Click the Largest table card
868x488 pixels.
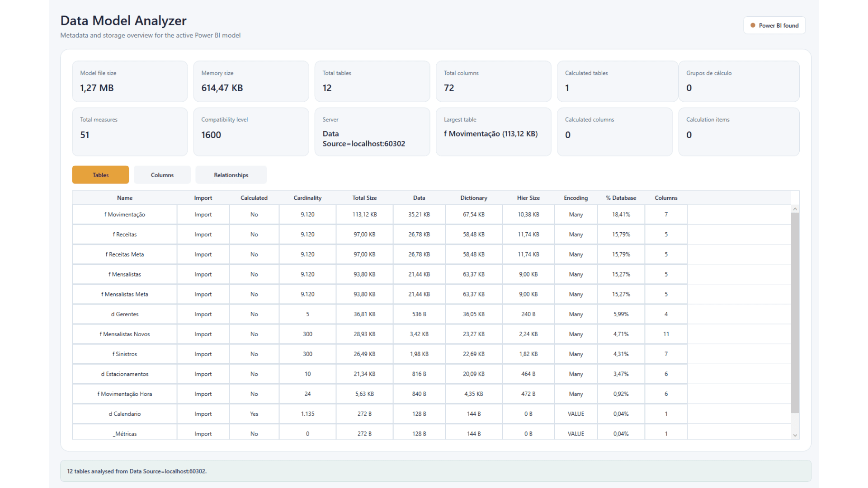494,131
